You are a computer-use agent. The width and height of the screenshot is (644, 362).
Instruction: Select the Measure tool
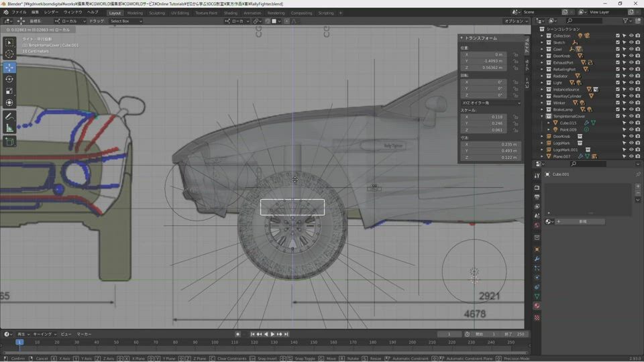(9, 128)
